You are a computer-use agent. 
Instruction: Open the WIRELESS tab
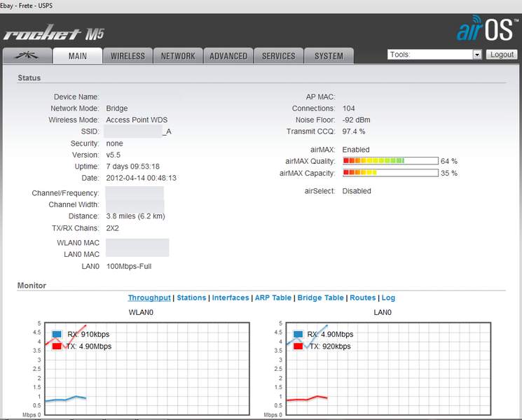[128, 56]
